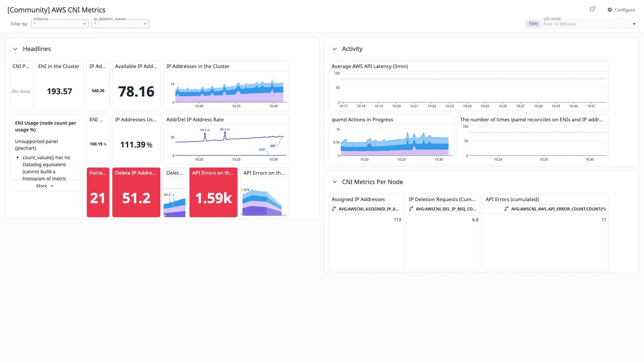Collapse the Headlines section
The height and width of the screenshot is (362, 644).
(15, 49)
